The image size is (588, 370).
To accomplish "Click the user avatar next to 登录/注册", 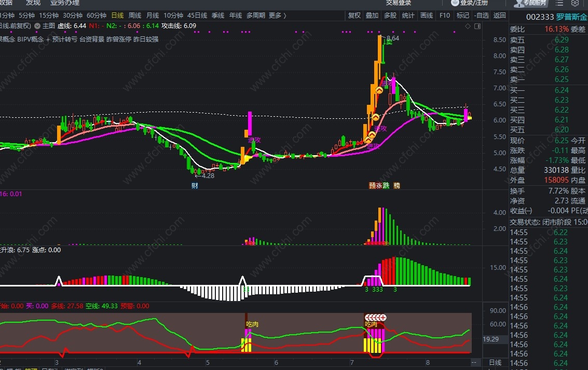I will point(455,3).
